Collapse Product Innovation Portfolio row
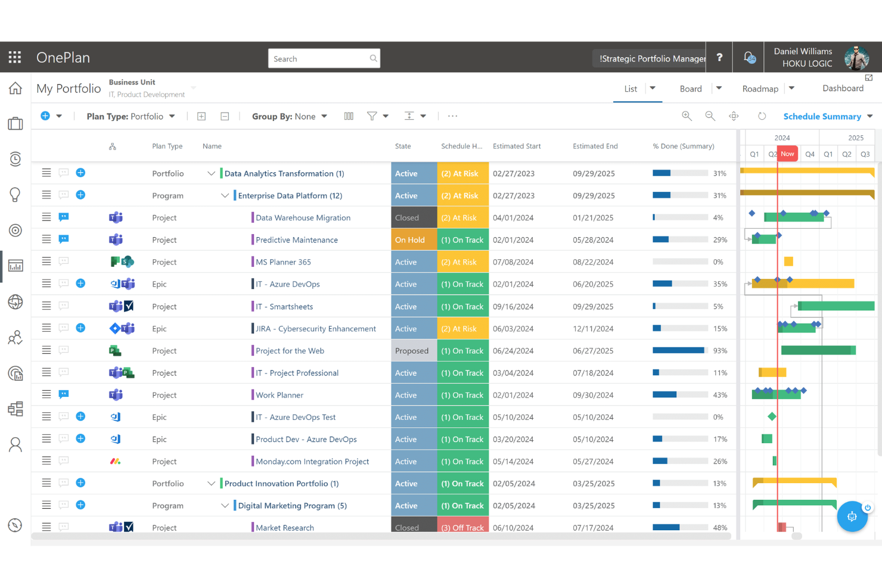 (x=211, y=483)
